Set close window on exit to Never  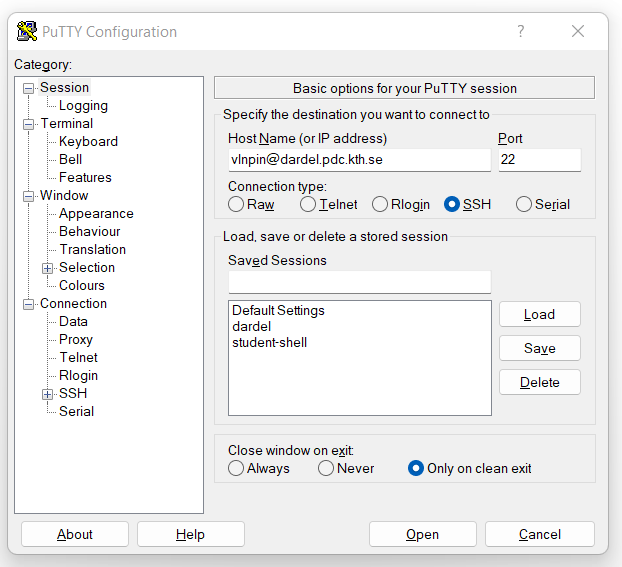326,468
